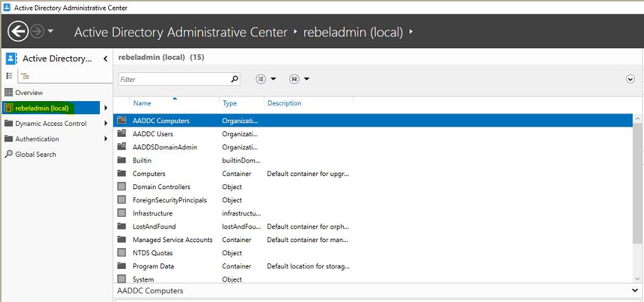Click the LostAndFound folder icon
Viewport: 644px width, 302px height.
tap(121, 226)
